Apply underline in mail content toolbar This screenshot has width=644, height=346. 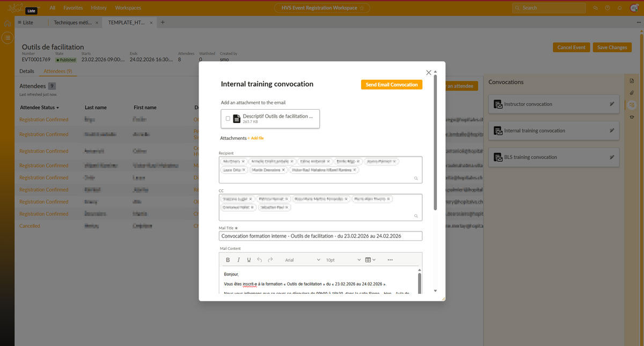[249, 260]
